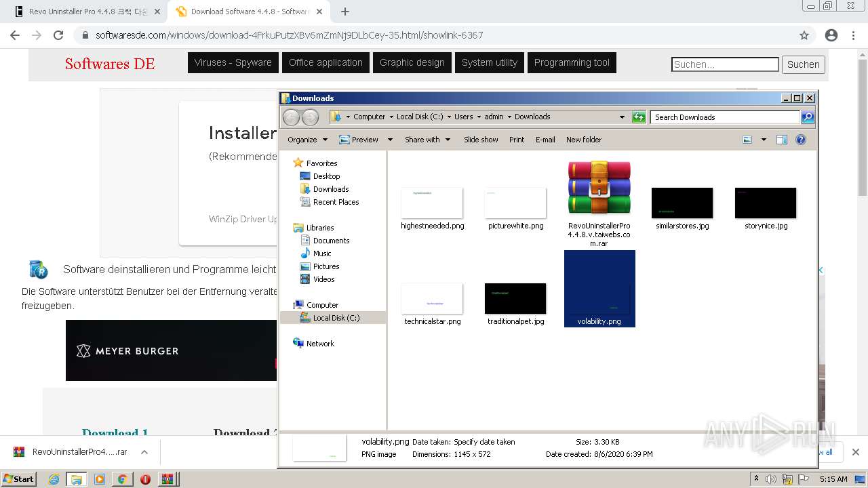Click E-mail in the Explorer toolbar
Screen dimensions: 868x488
545,140
